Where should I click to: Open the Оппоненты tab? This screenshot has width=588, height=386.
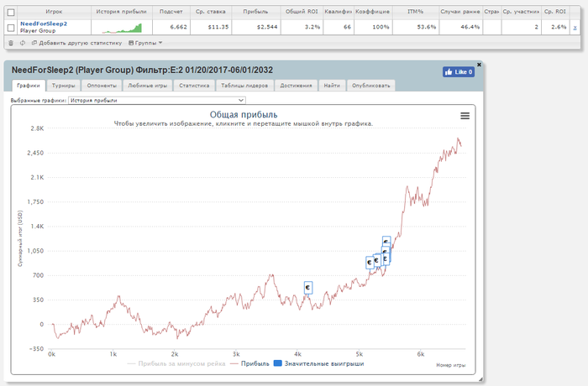[x=102, y=86]
